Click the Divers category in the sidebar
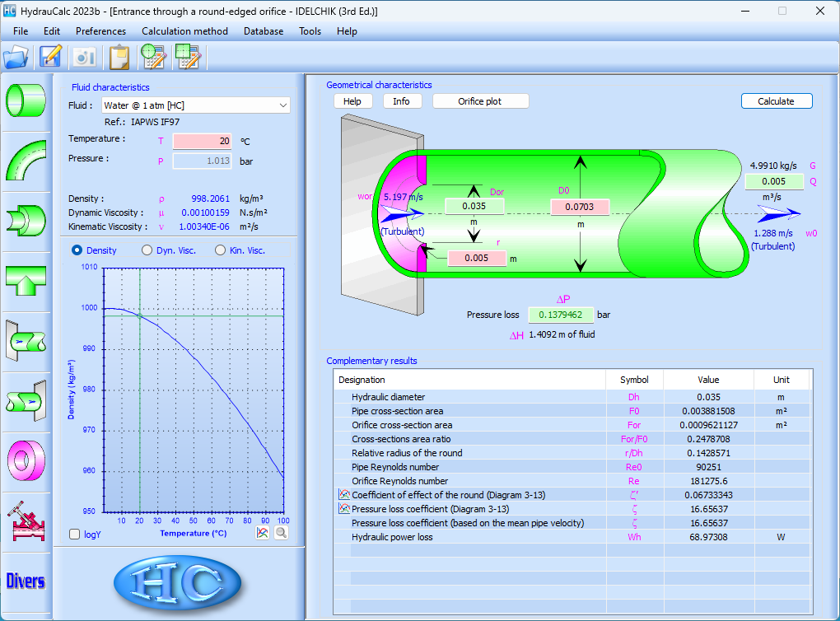 tap(26, 581)
